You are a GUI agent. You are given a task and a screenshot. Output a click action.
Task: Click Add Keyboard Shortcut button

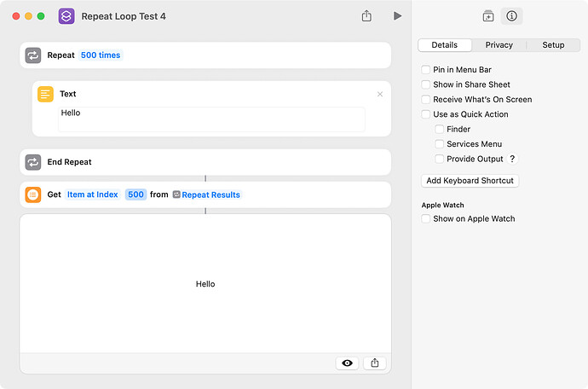[470, 181]
